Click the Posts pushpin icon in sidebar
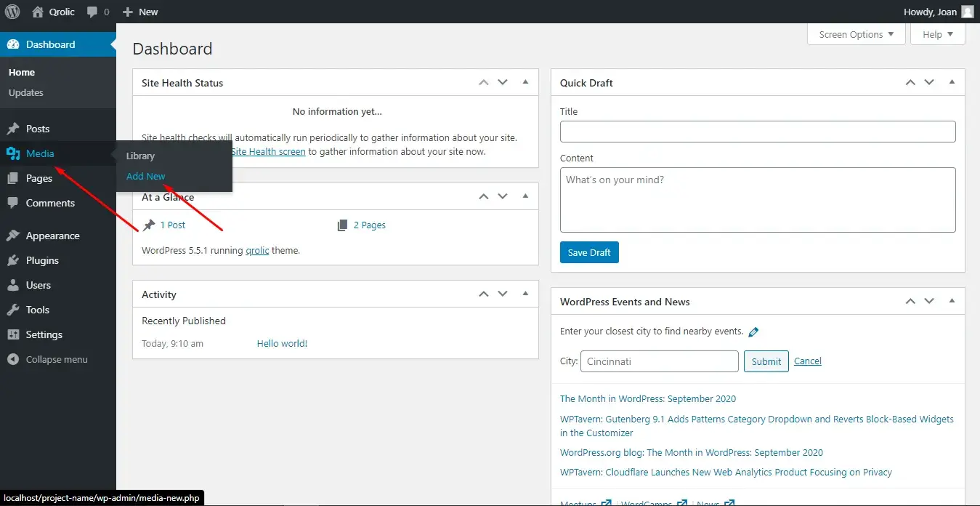Image resolution: width=980 pixels, height=506 pixels. (13, 129)
